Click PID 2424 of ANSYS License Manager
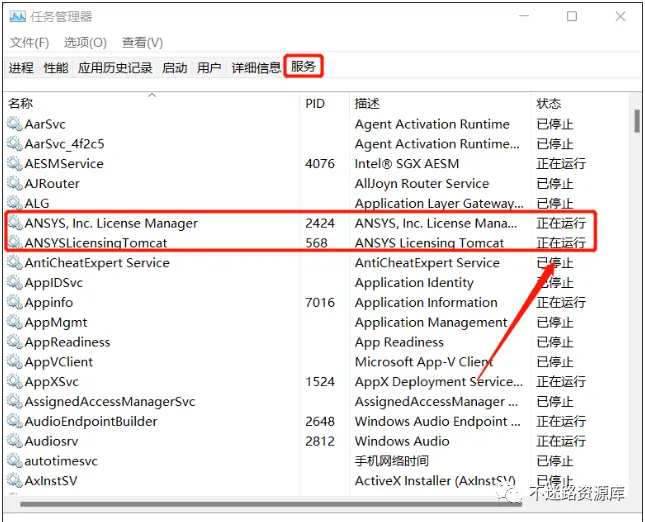 click(320, 223)
